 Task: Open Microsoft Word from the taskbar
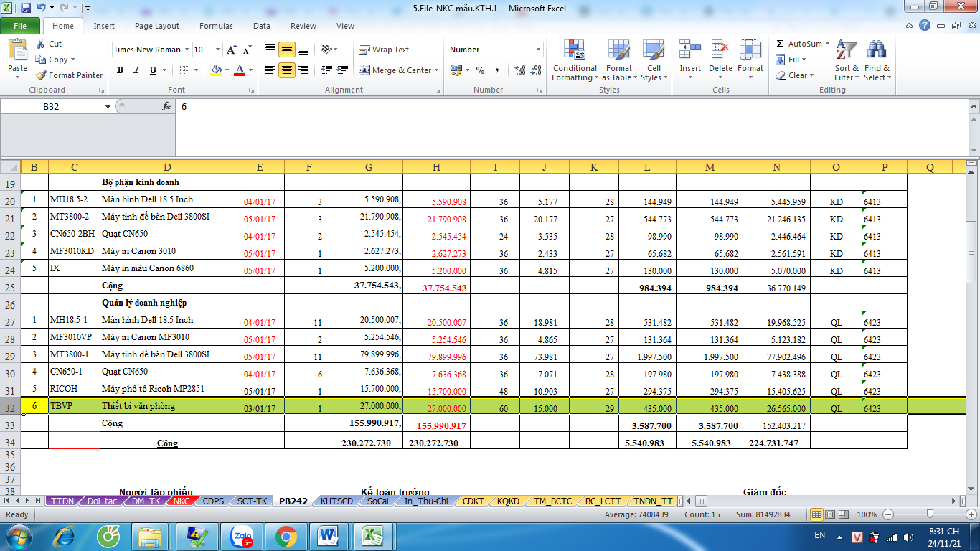coord(329,537)
